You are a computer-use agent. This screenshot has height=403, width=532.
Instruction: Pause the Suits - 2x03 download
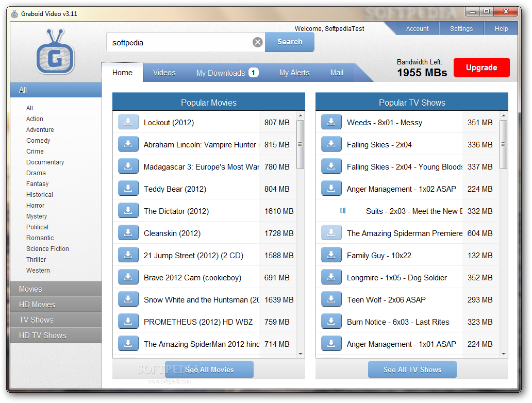[342, 210]
